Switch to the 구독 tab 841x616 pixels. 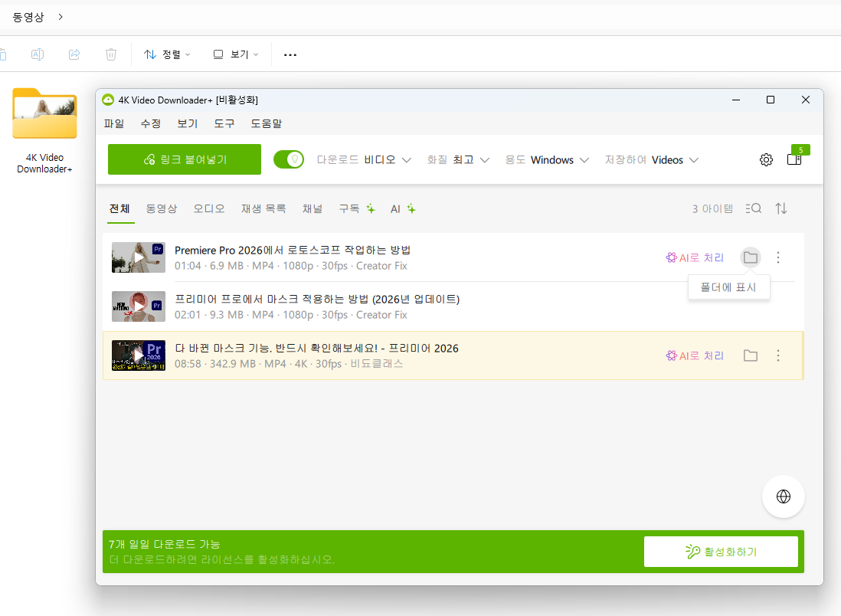point(357,208)
